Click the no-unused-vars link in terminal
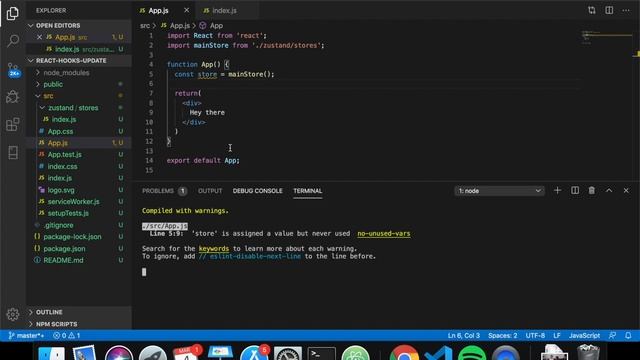This screenshot has width=640, height=360. 384,233
